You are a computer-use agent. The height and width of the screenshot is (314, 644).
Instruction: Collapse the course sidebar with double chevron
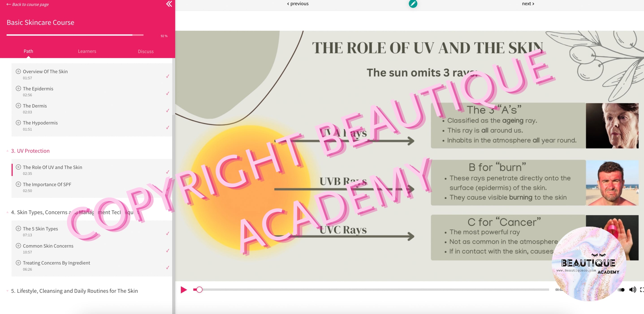[x=169, y=4]
